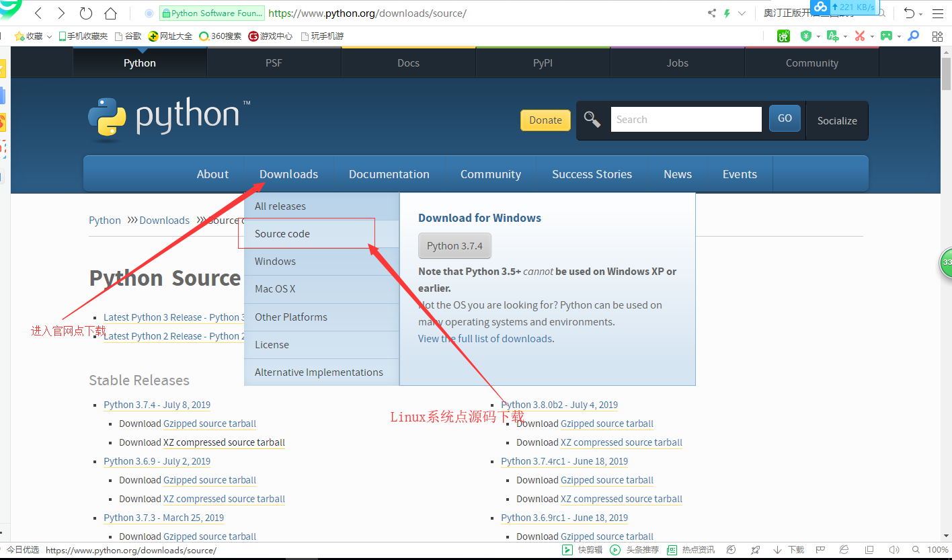This screenshot has height=560, width=952.
Task: Click the Python logo on the page
Action: [x=169, y=118]
